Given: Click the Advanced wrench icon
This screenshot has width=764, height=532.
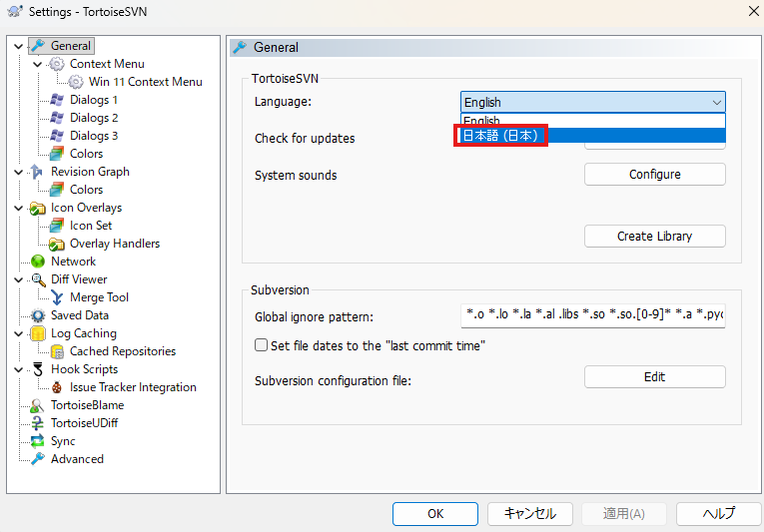Looking at the screenshot, I should coord(38,459).
